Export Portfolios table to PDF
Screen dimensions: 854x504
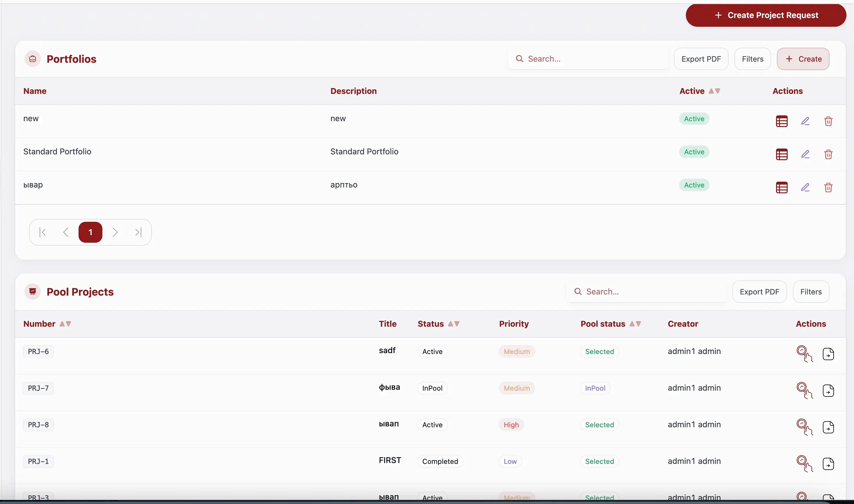pyautogui.click(x=701, y=59)
